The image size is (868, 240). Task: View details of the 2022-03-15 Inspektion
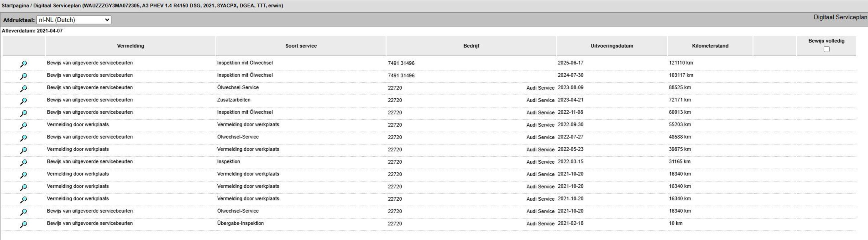point(24,162)
